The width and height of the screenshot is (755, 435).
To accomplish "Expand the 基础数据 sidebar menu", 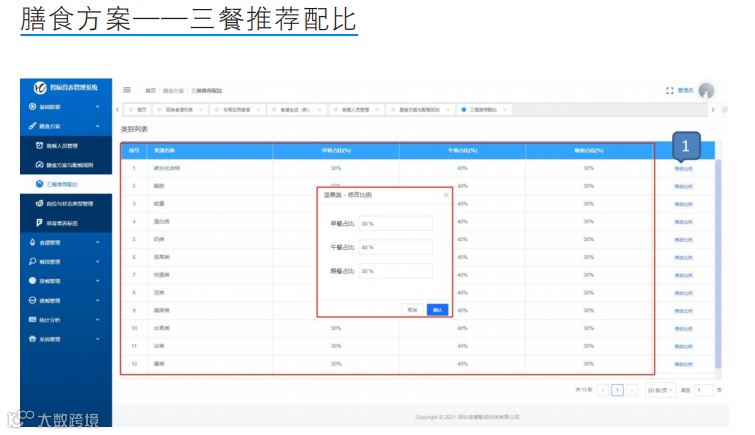I will click(66, 106).
